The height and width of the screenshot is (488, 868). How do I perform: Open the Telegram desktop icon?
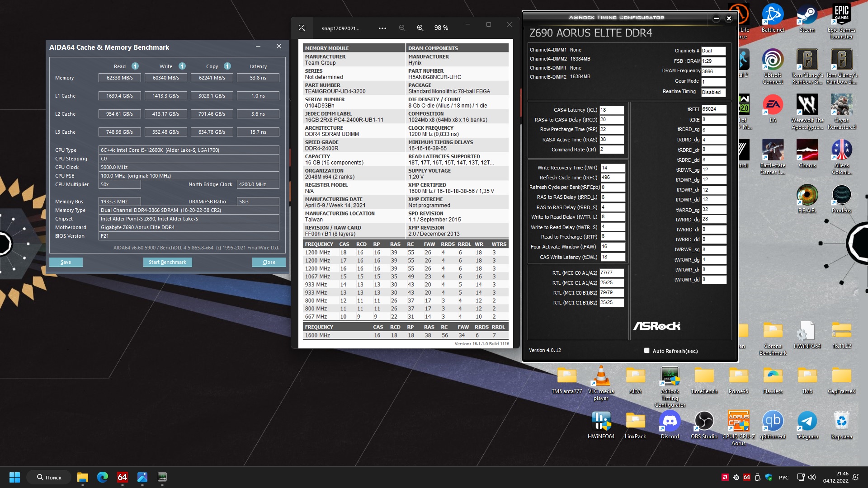point(807,421)
